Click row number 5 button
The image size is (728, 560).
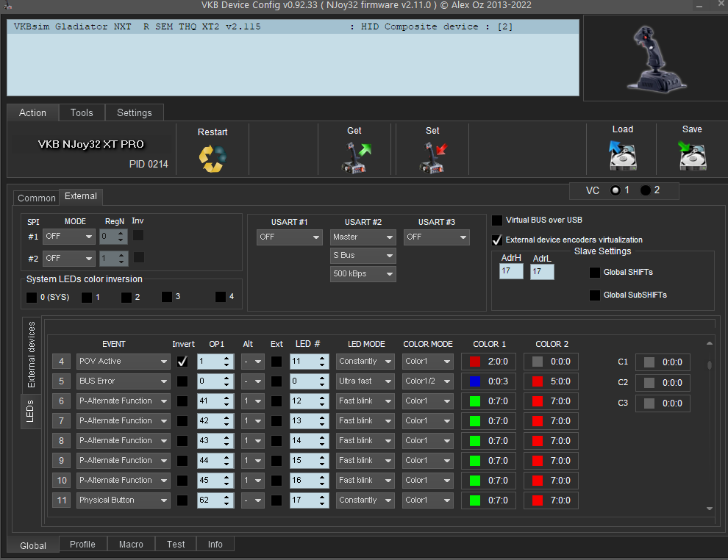pyautogui.click(x=61, y=381)
